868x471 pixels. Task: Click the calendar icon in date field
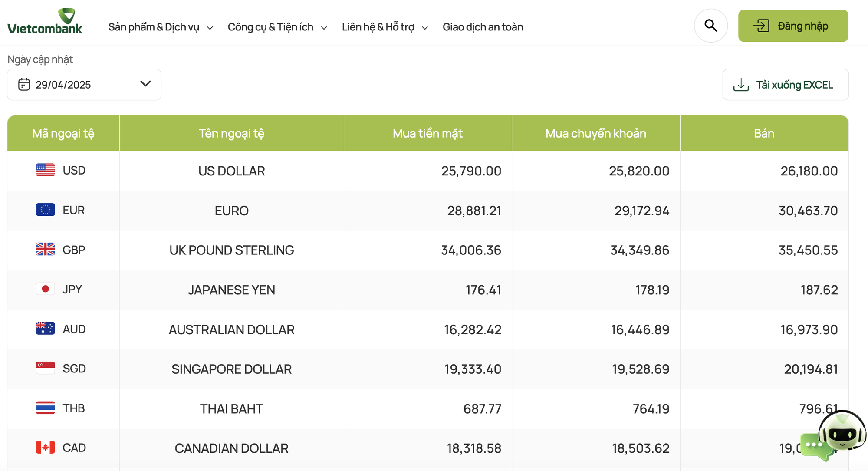(x=24, y=84)
